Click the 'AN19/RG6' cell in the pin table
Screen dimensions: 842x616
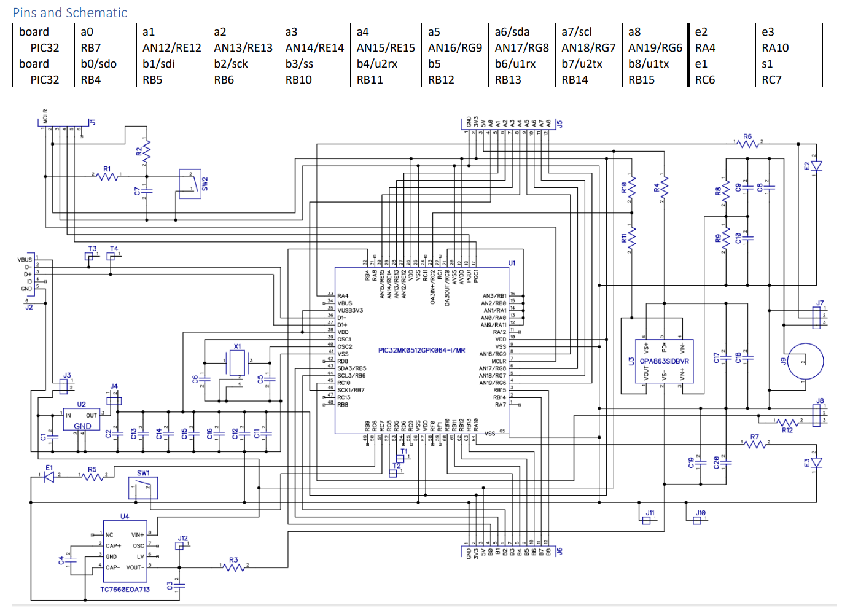pos(655,47)
